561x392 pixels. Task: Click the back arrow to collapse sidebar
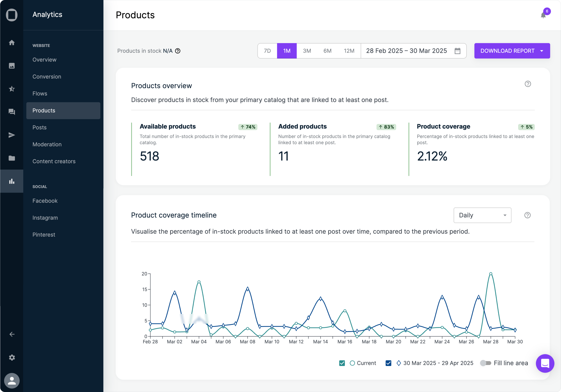coord(12,334)
